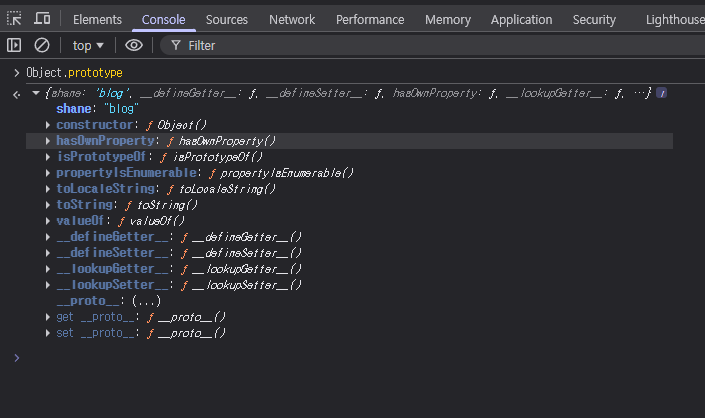
Task: Toggle the device toolbar icon
Action: click(x=43, y=19)
